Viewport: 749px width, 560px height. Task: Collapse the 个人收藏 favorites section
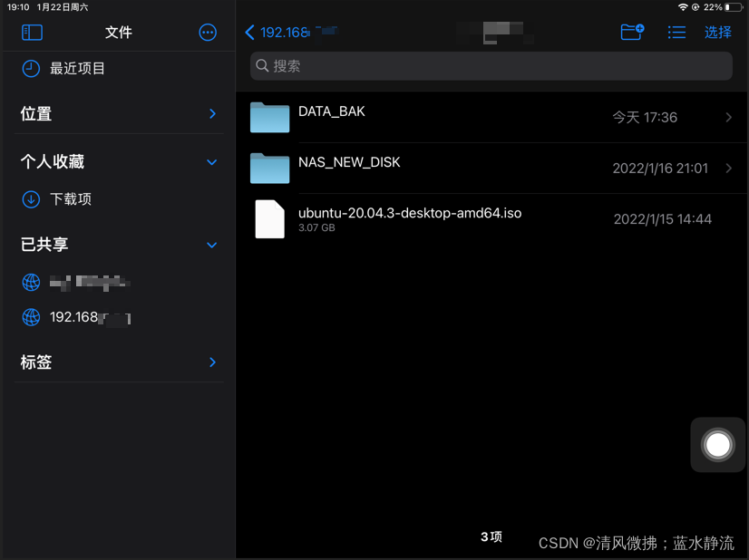click(211, 162)
